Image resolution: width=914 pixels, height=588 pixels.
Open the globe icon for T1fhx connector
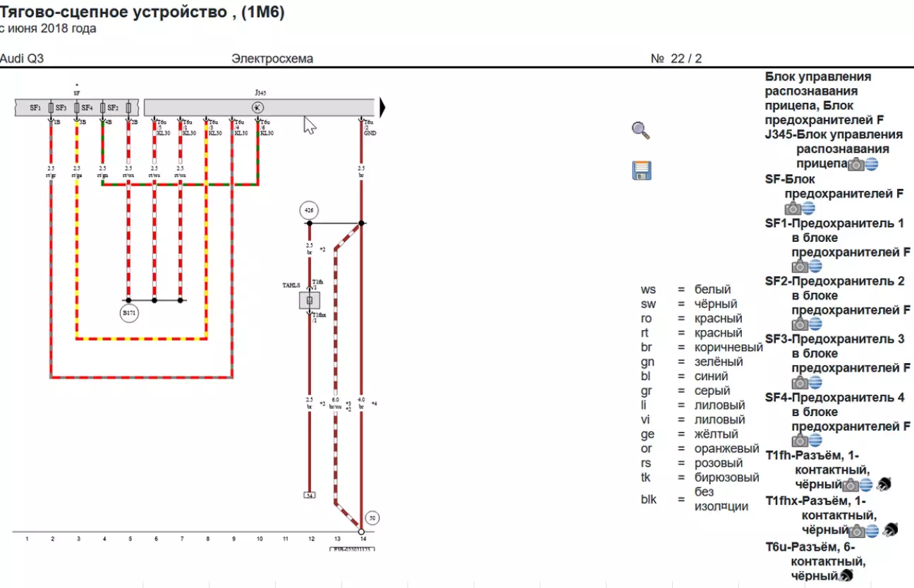[872, 530]
